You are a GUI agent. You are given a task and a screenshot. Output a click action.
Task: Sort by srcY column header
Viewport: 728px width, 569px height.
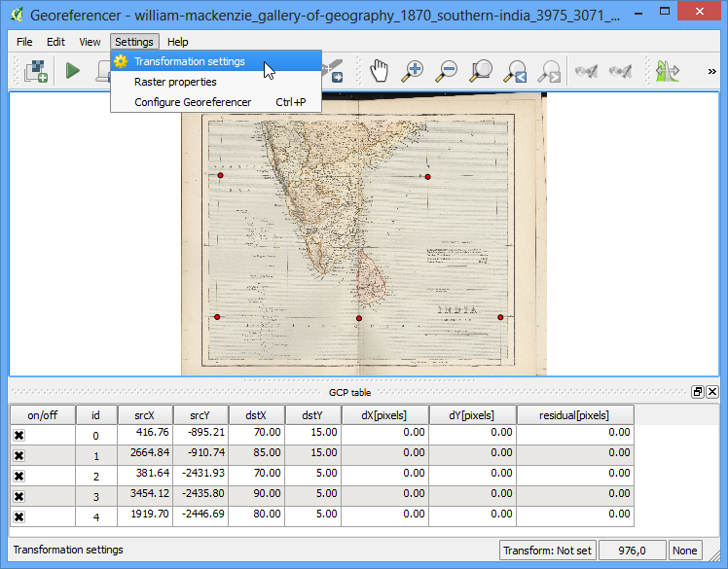pos(200,415)
